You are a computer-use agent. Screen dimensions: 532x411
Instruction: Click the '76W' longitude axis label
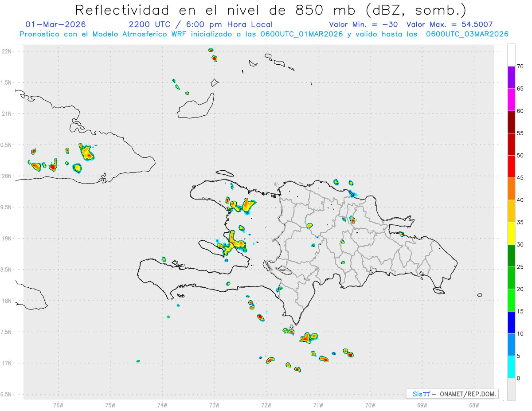pos(58,405)
